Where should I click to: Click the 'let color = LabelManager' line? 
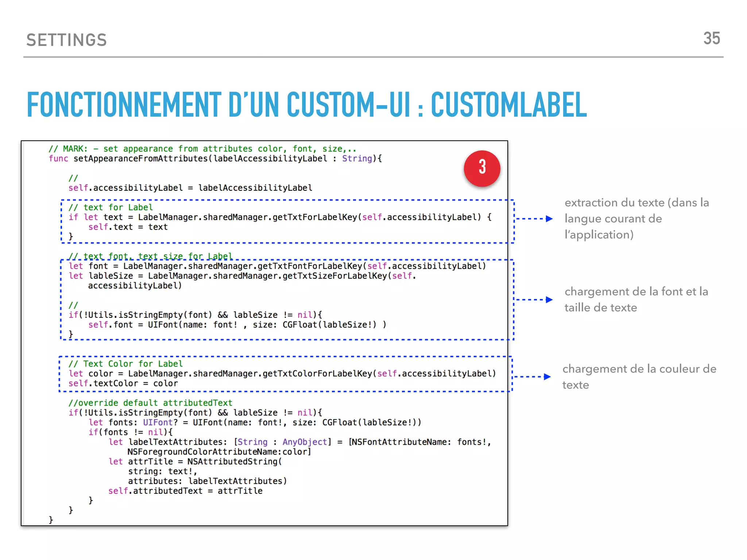pyautogui.click(x=282, y=374)
